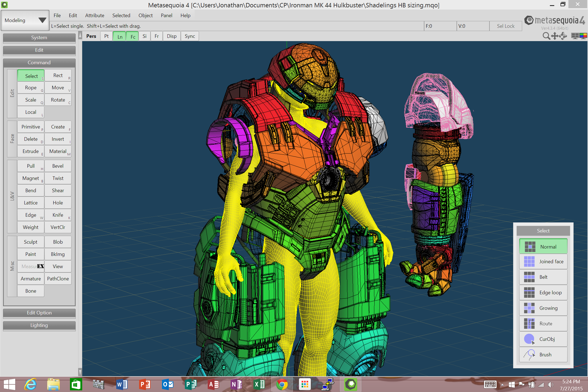Open the Attribute menu

[95, 16]
